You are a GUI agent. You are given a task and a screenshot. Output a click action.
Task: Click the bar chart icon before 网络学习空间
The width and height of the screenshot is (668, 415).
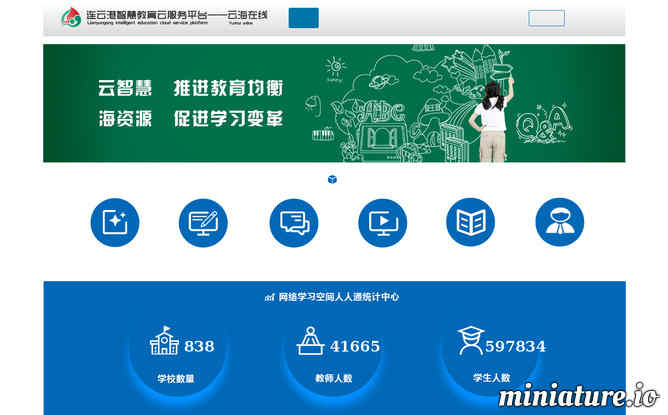click(269, 297)
